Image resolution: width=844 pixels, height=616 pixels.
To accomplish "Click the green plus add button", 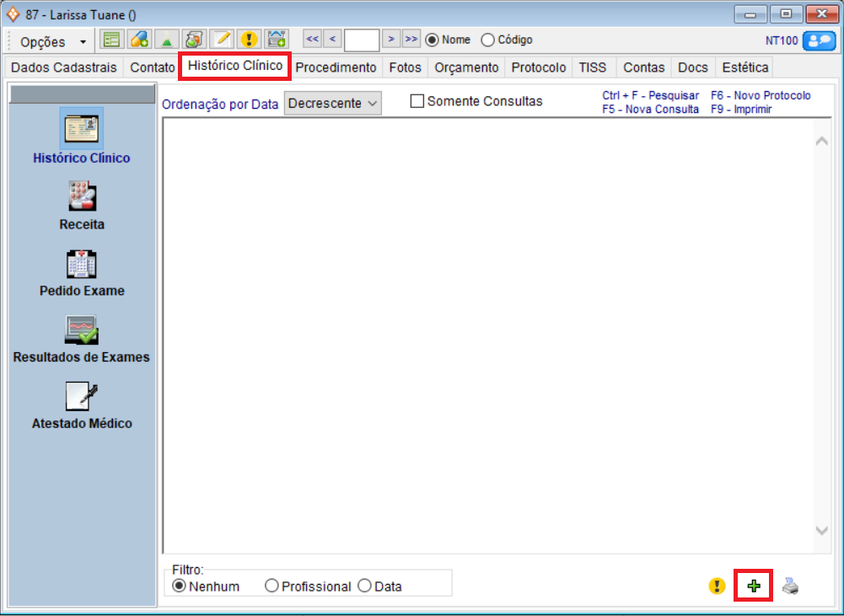I will click(x=754, y=586).
